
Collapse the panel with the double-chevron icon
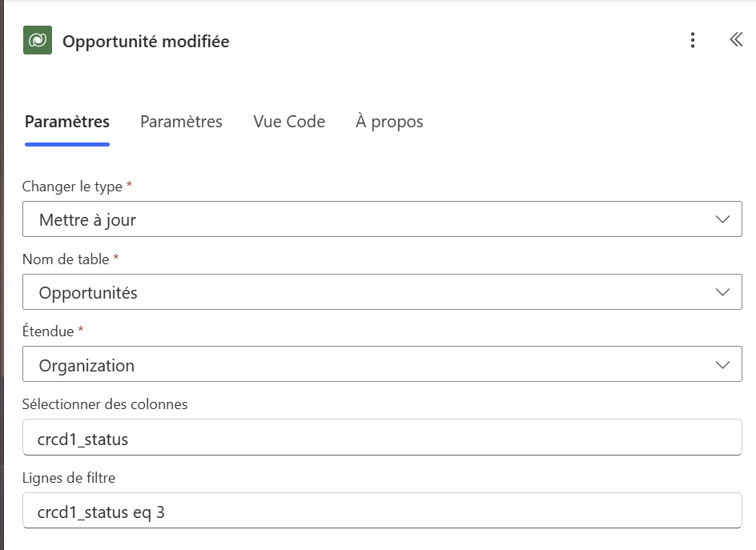pos(736,40)
